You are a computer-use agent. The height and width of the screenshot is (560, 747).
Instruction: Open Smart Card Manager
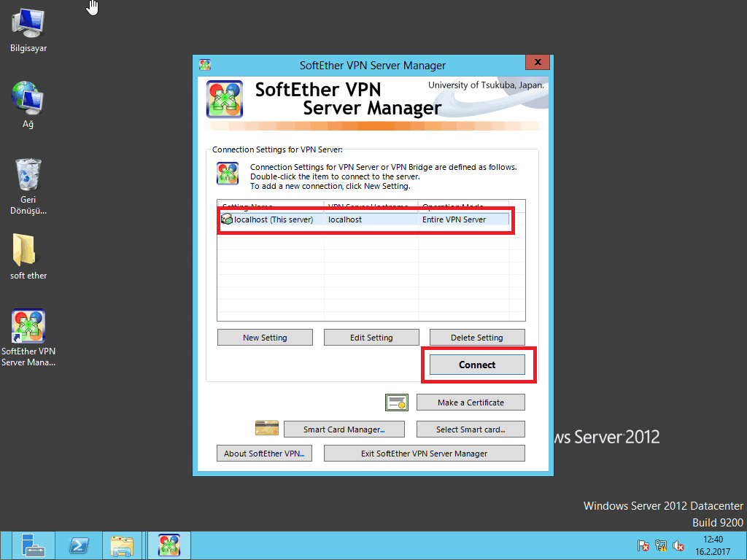pos(344,429)
